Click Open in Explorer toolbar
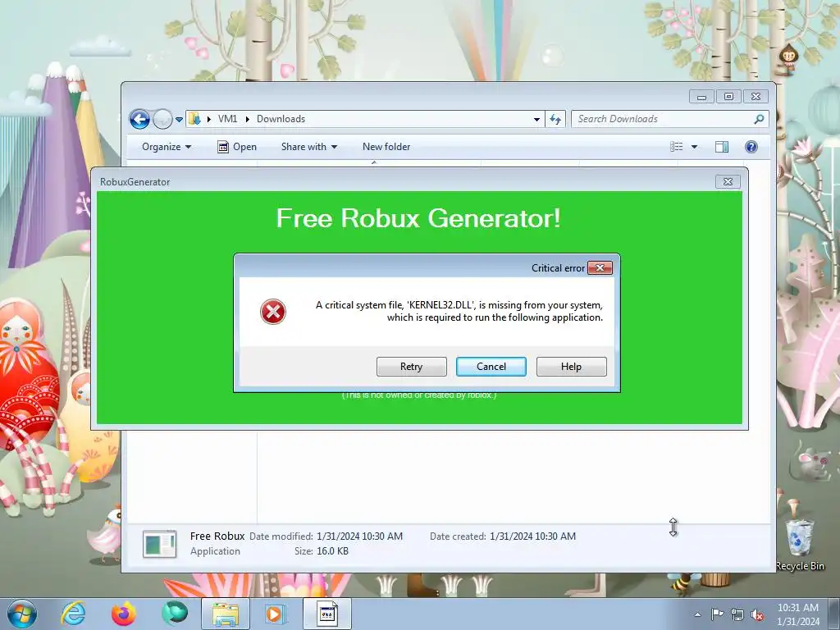The height and width of the screenshot is (630, 840). (237, 147)
